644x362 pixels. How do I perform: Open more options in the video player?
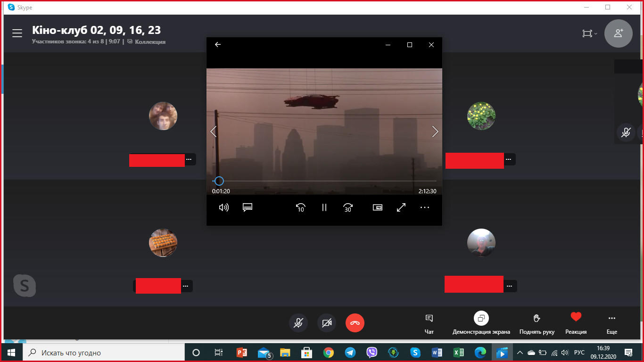tap(425, 207)
